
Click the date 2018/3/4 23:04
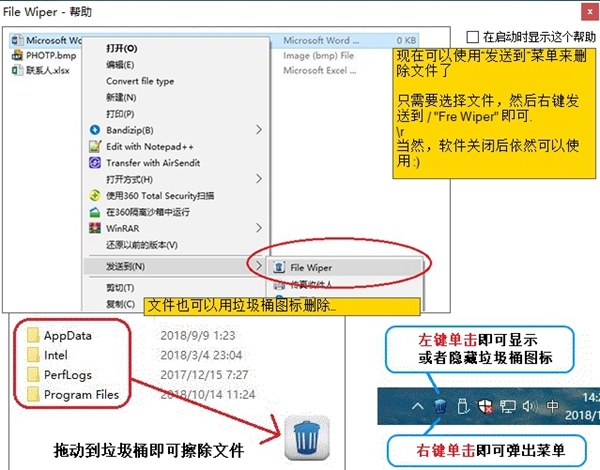point(201,355)
